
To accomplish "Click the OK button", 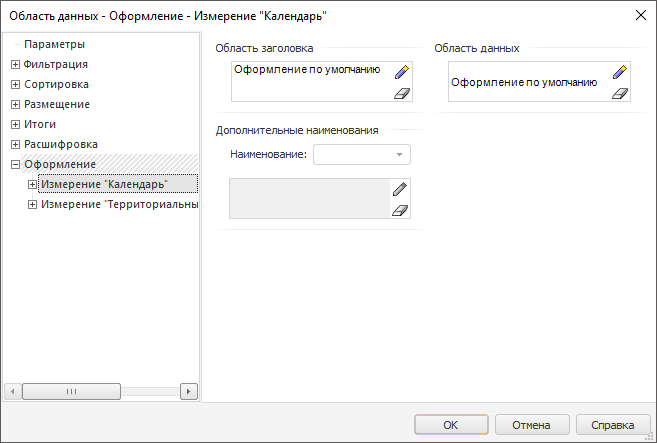I will click(450, 425).
